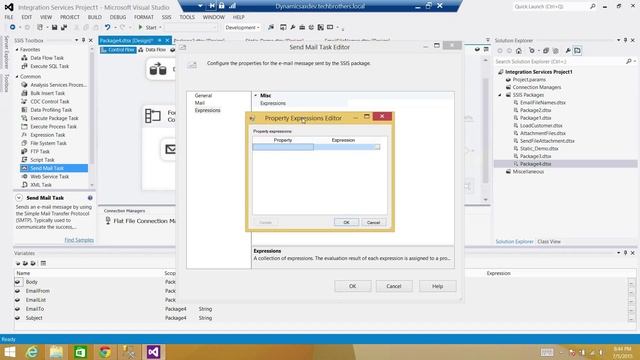Open File Explorer from the taskbar
This screenshot has width=640, height=360.
click(x=56, y=352)
